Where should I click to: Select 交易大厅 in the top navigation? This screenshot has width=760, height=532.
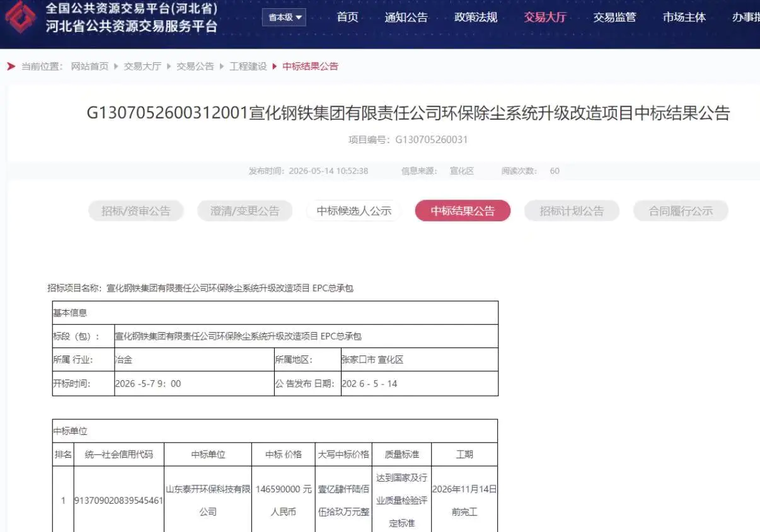pos(545,17)
